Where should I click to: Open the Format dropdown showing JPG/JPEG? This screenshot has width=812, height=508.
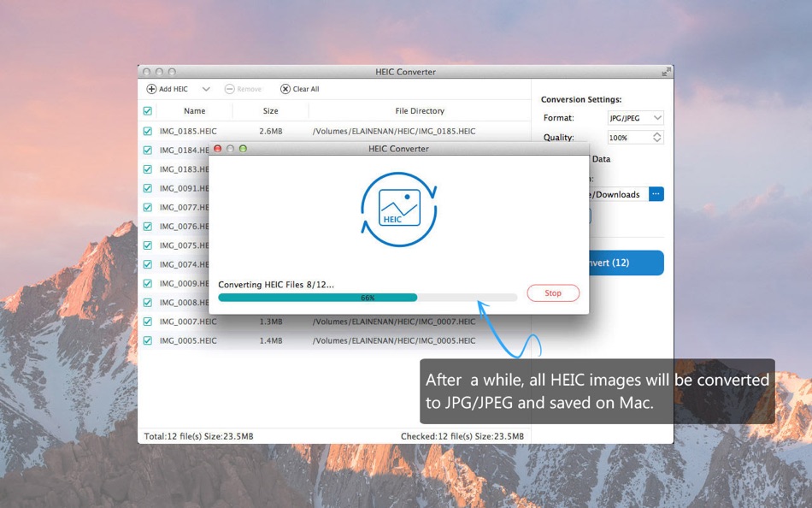coord(634,117)
